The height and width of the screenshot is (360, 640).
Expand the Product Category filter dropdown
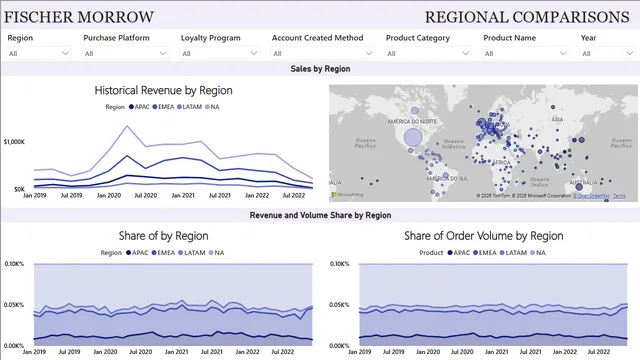coord(428,53)
